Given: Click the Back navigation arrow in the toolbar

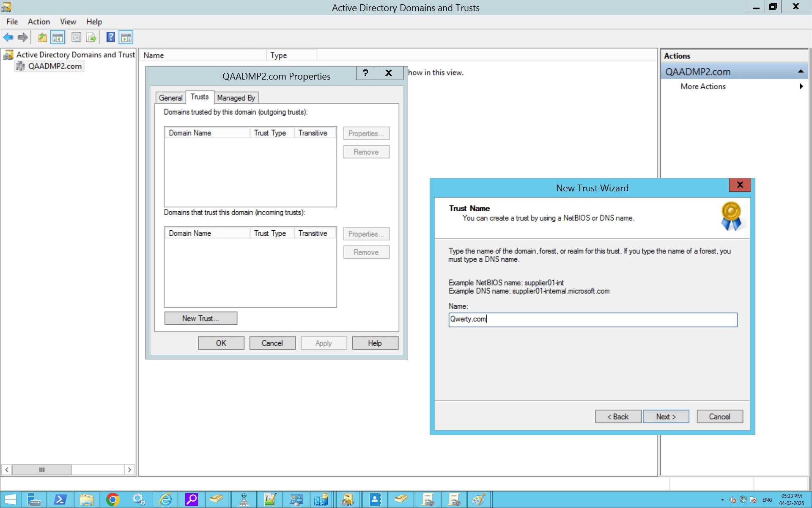Looking at the screenshot, I should tap(8, 37).
